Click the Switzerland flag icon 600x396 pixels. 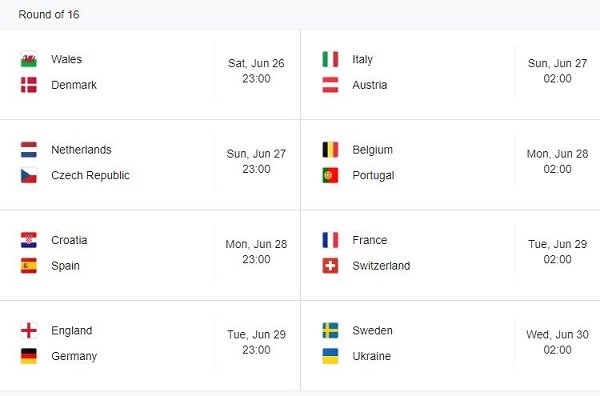(x=330, y=266)
